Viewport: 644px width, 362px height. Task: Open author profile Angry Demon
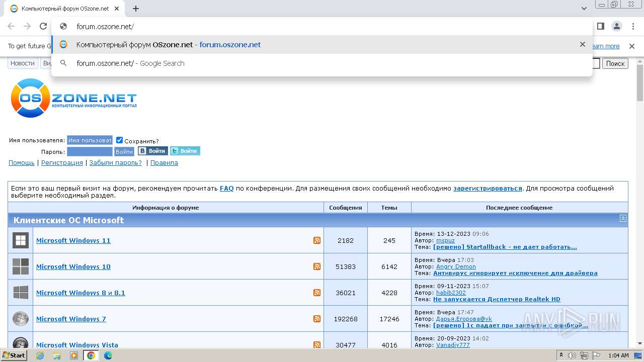(x=456, y=266)
